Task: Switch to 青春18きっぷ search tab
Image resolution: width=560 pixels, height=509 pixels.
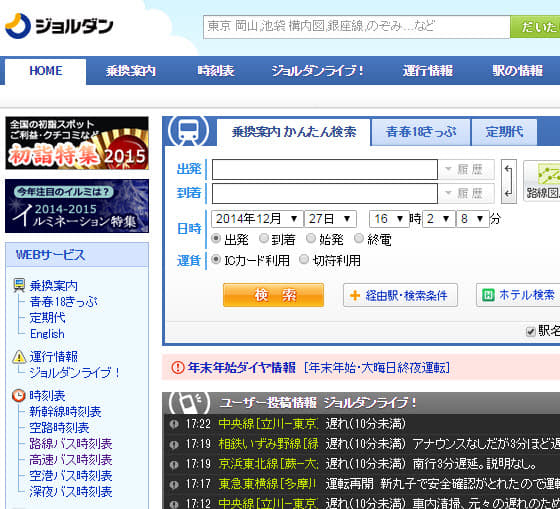Action: pos(421,132)
